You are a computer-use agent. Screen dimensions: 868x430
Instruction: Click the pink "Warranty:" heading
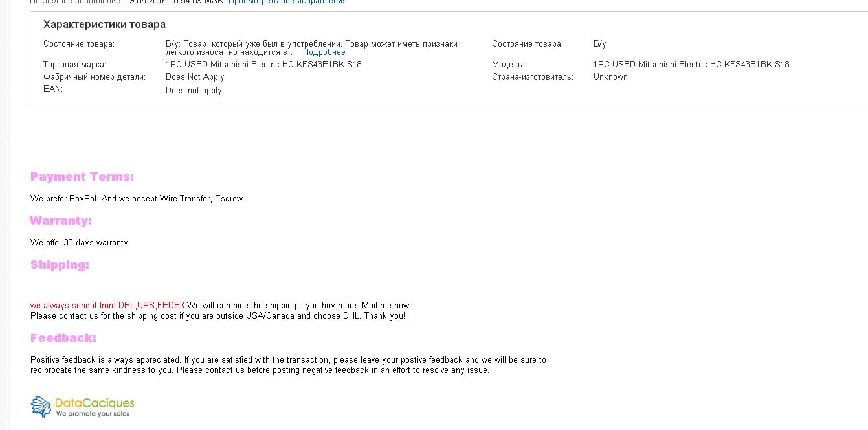pos(61,221)
